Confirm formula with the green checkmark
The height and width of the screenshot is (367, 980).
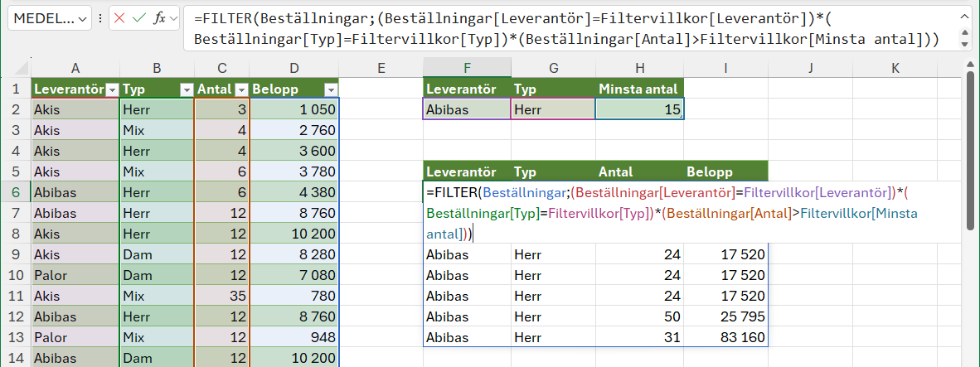click(139, 18)
